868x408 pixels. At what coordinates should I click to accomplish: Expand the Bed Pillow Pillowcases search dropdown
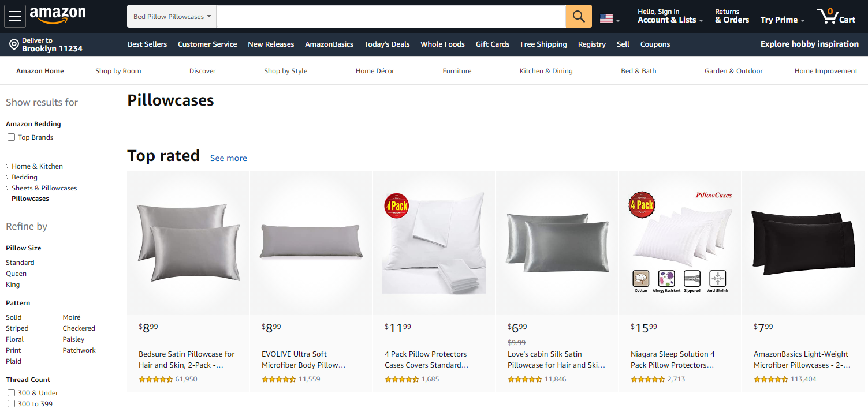point(172,16)
